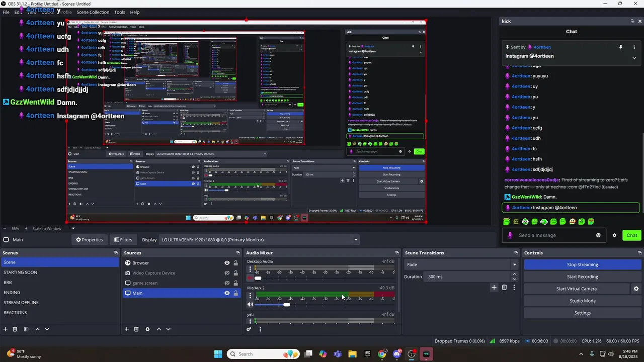Show the game screen source
This screenshot has width=644, height=362.
point(227,283)
